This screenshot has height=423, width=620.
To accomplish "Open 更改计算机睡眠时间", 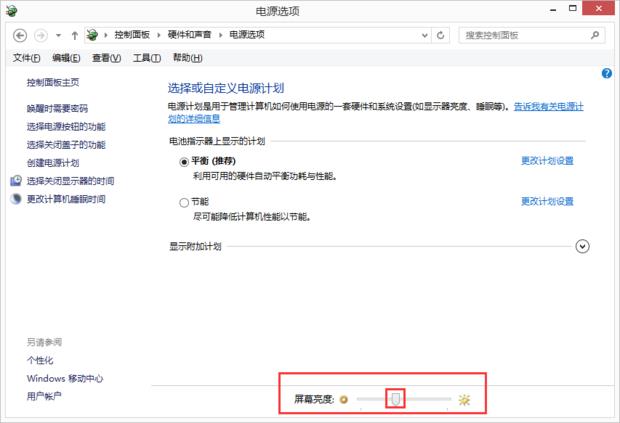I will tap(66, 199).
